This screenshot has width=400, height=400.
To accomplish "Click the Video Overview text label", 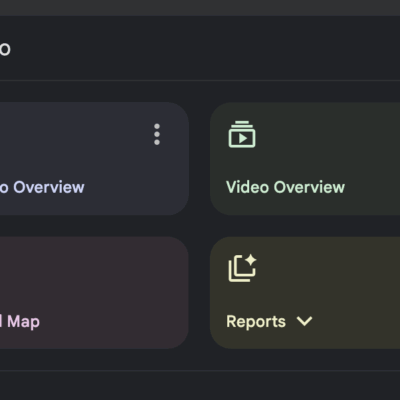I will pos(285,187).
